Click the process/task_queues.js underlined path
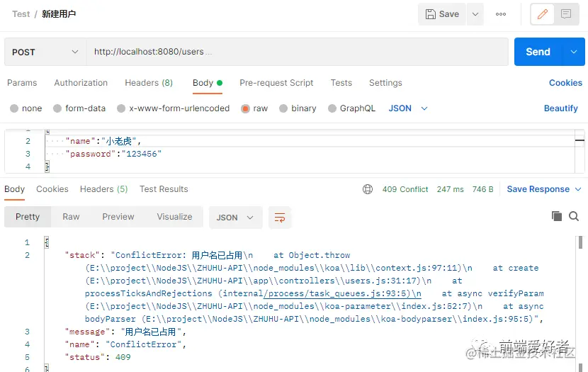Screen dimensions: 588x372 click(342, 293)
